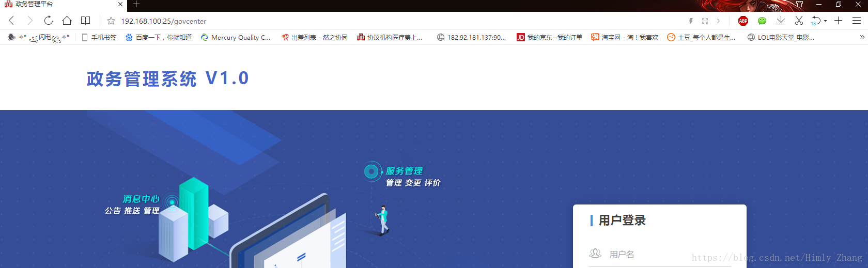Go forward with the browser forward arrow

coord(30,21)
